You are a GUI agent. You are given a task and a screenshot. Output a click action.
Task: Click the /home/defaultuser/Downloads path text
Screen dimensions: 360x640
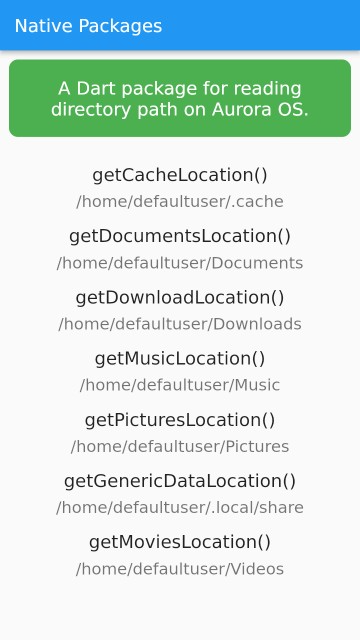(180, 324)
